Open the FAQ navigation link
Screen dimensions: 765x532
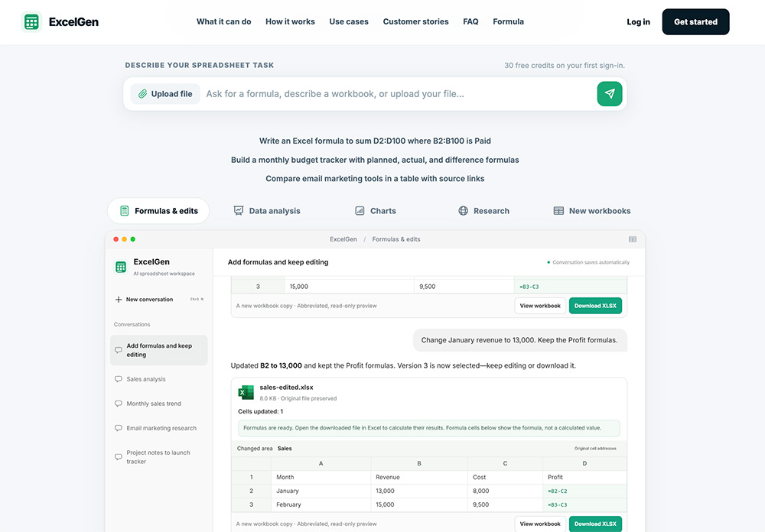click(470, 21)
